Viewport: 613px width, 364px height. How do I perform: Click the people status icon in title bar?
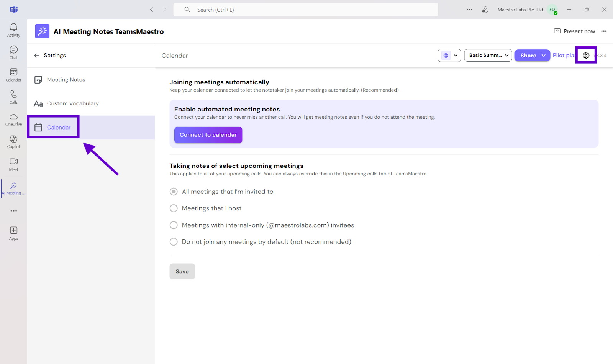pos(485,10)
